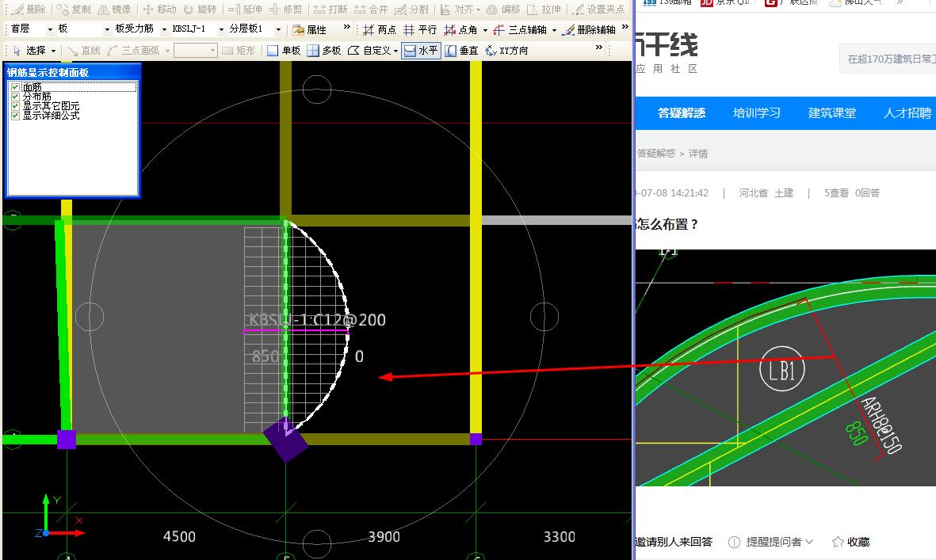This screenshot has height=560, width=936.
Task: Pick the 矩形 (rectangle) drawing tool
Action: pos(239,51)
